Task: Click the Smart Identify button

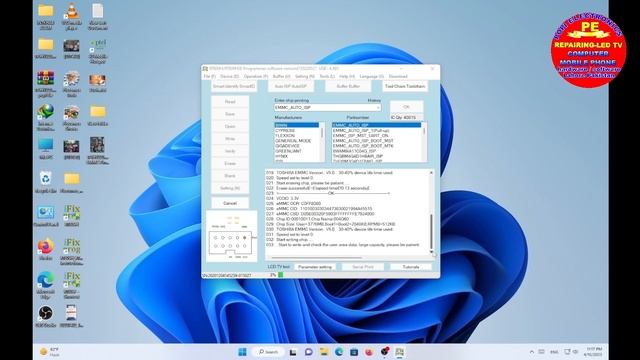Action: pos(234,87)
